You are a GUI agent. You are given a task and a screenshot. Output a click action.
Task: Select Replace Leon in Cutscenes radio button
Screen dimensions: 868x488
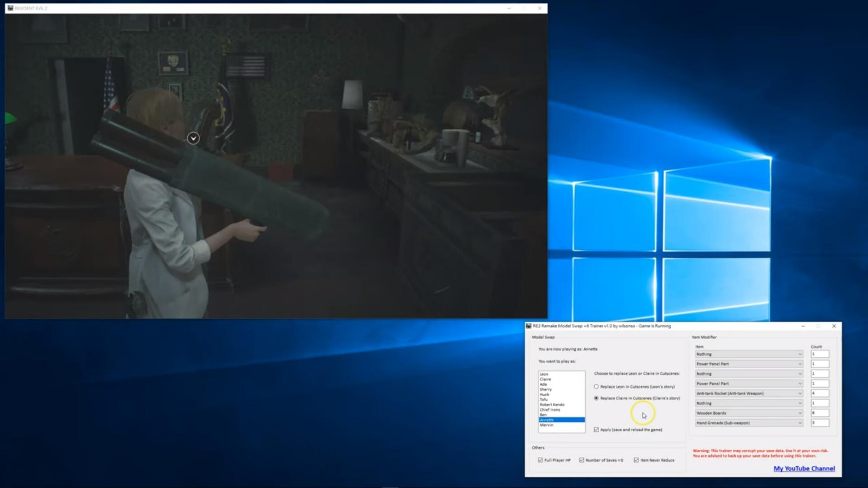coord(596,387)
